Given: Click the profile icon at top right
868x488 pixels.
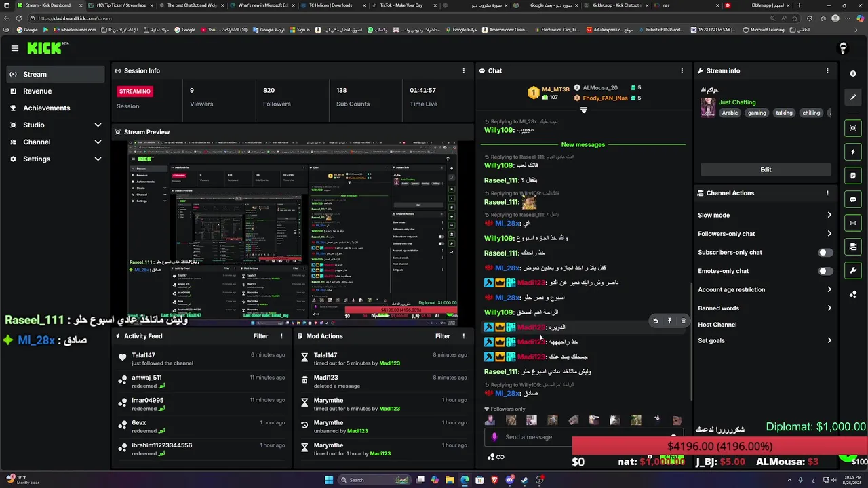Looking at the screenshot, I should click(843, 48).
